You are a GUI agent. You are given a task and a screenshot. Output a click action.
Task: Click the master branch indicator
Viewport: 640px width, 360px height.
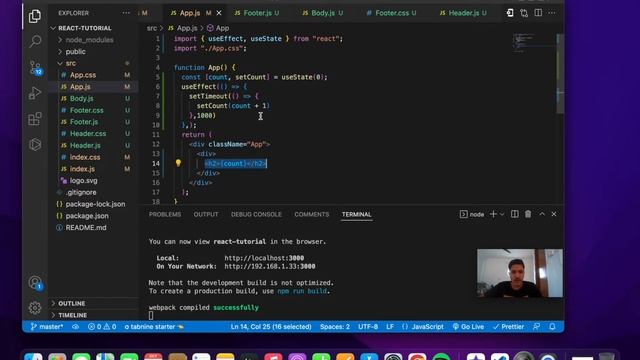tap(47, 327)
